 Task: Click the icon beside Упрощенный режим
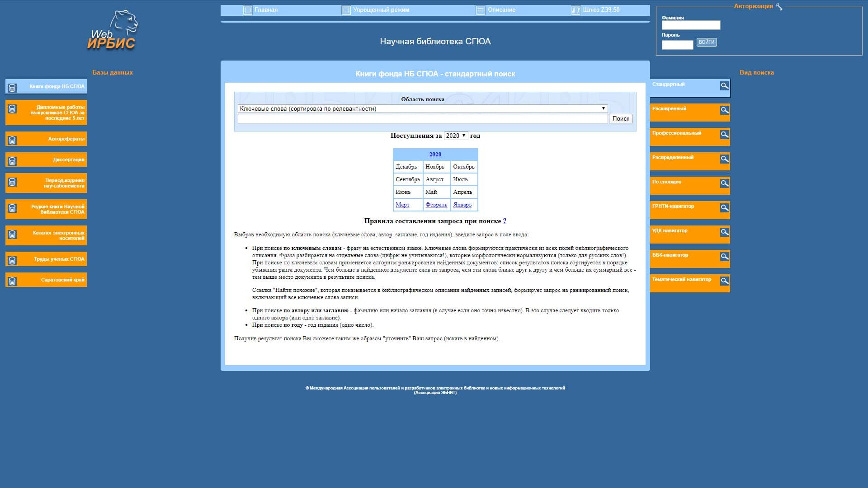(346, 10)
